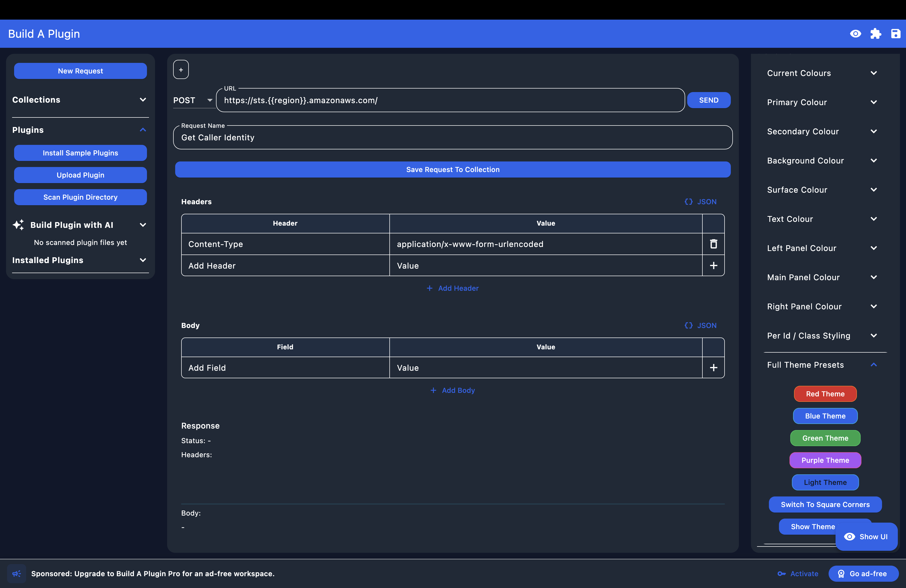Click the Add Body link

pyautogui.click(x=452, y=390)
